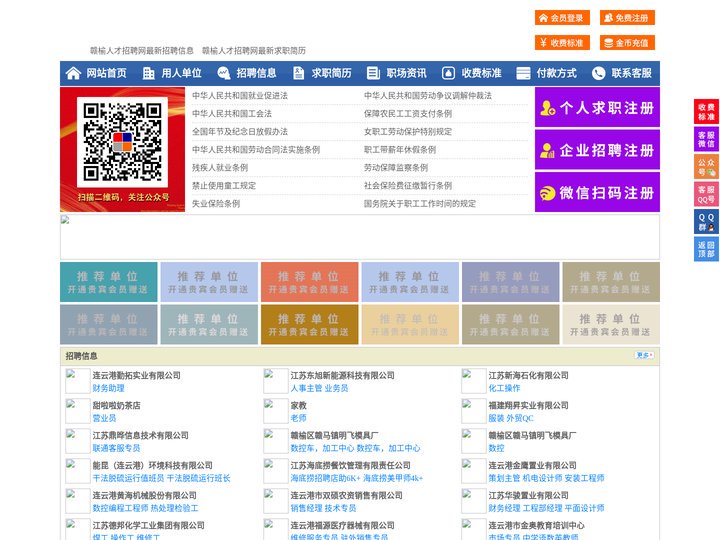Open 职场资讯 menu item
This screenshot has height=540, width=720.
click(406, 73)
